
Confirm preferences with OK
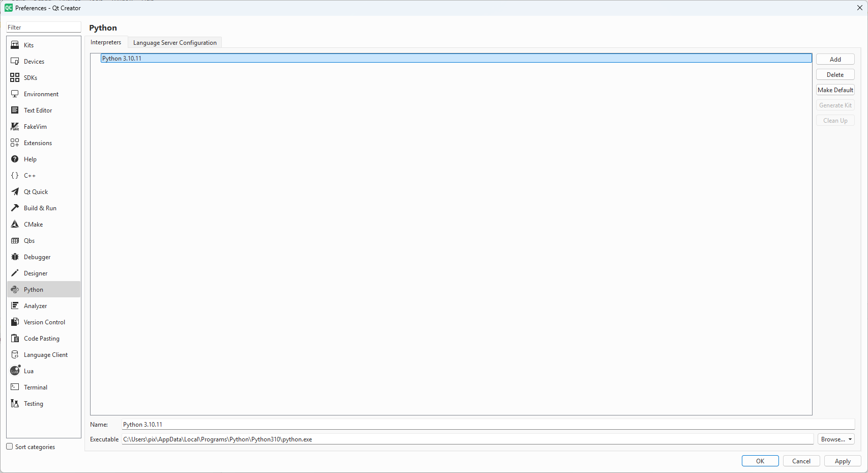coord(760,461)
